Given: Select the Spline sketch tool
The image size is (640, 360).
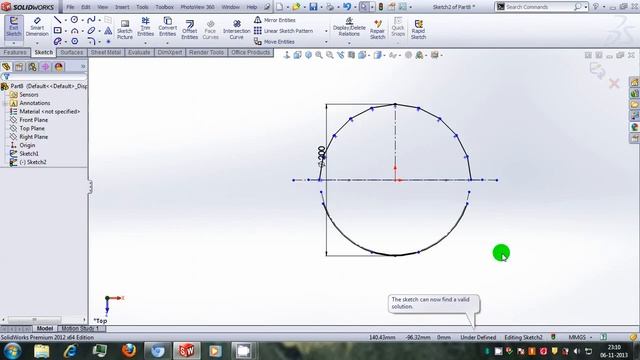Looking at the screenshot, I should coord(91,20).
